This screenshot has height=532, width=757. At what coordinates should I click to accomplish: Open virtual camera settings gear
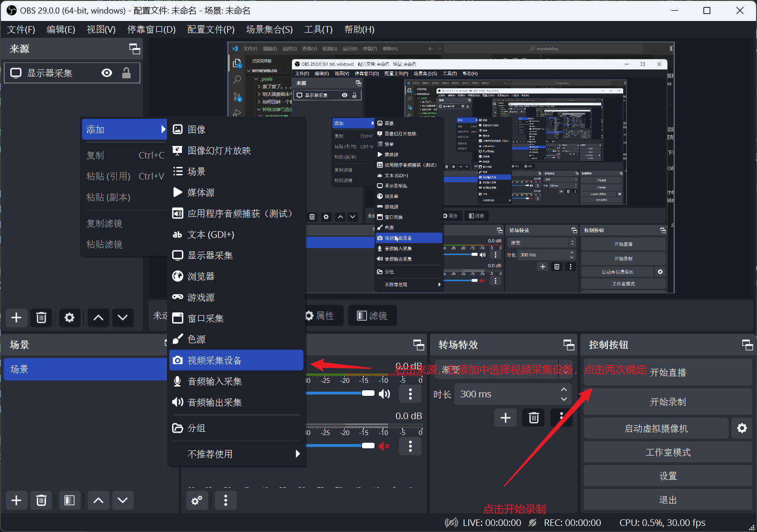point(742,428)
